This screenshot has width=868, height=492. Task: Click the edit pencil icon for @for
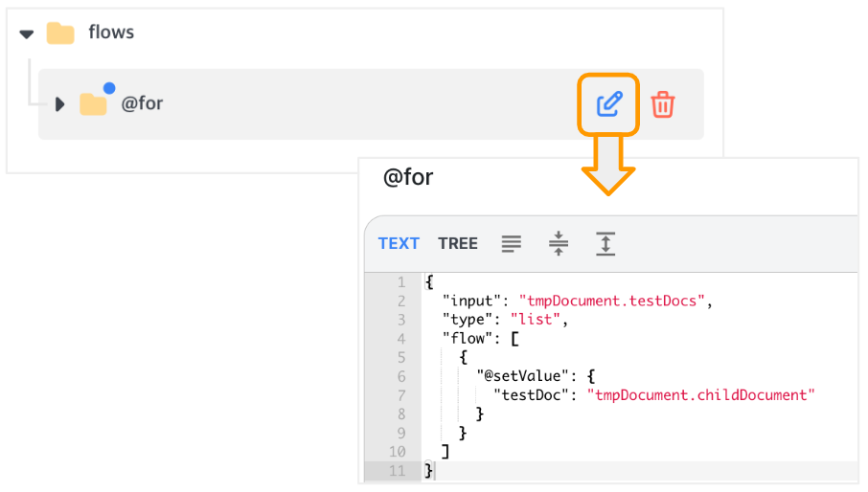[x=609, y=104]
